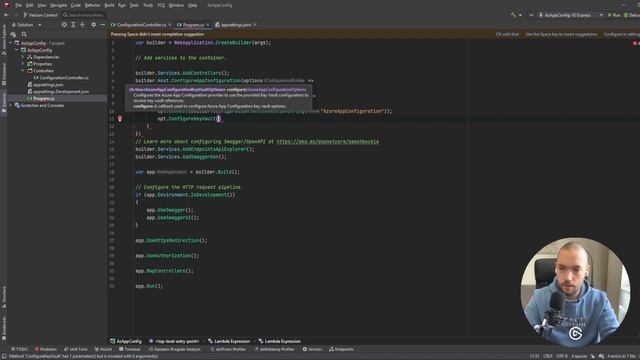Open the Terminal tool window
The width and height of the screenshot is (640, 360).
pos(129,349)
